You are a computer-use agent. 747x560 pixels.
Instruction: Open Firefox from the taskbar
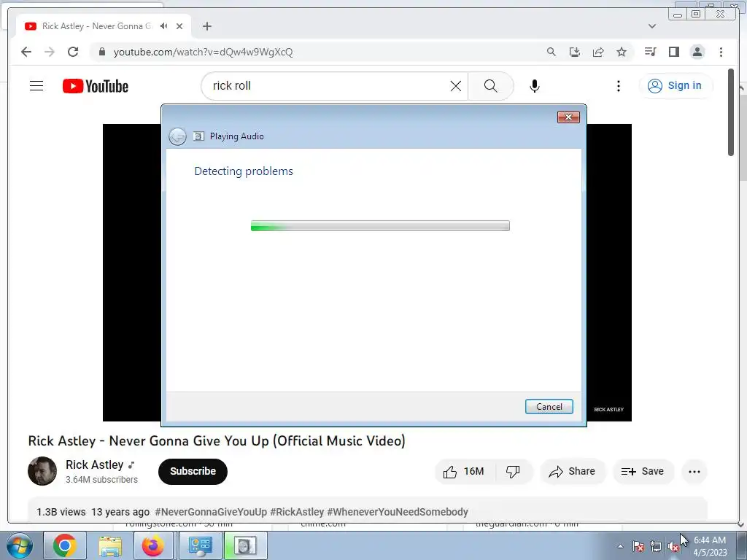point(153,545)
